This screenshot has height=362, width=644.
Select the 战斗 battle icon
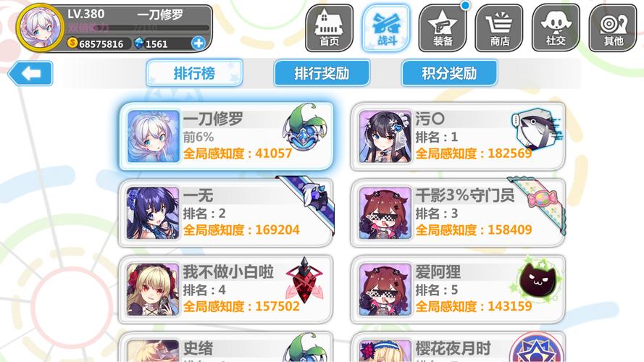tap(385, 28)
